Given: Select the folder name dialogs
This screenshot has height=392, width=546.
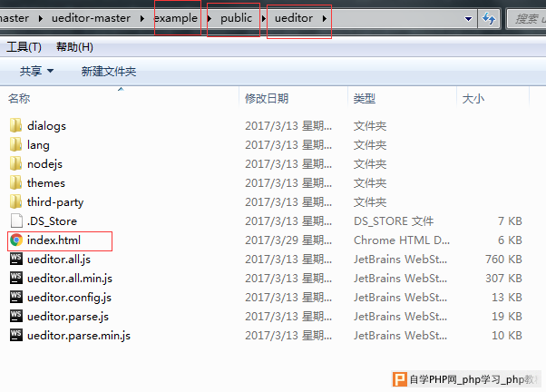Looking at the screenshot, I should (46, 125).
